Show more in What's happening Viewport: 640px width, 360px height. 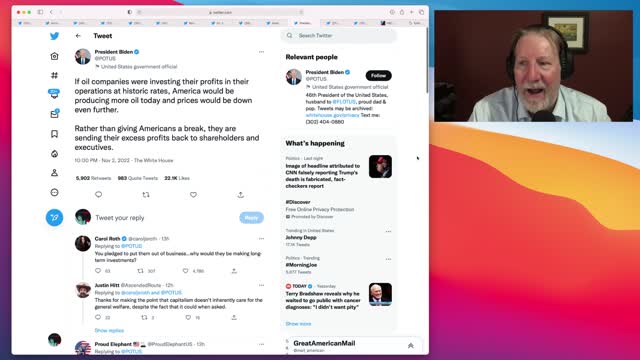pyautogui.click(x=298, y=324)
